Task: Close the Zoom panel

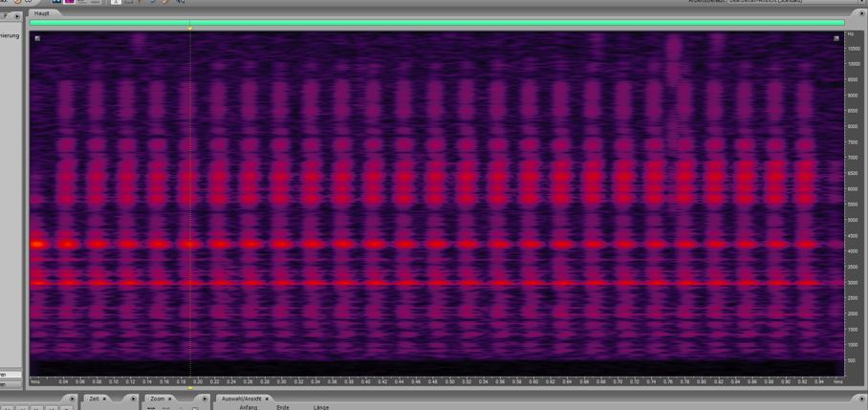Action: point(169,399)
